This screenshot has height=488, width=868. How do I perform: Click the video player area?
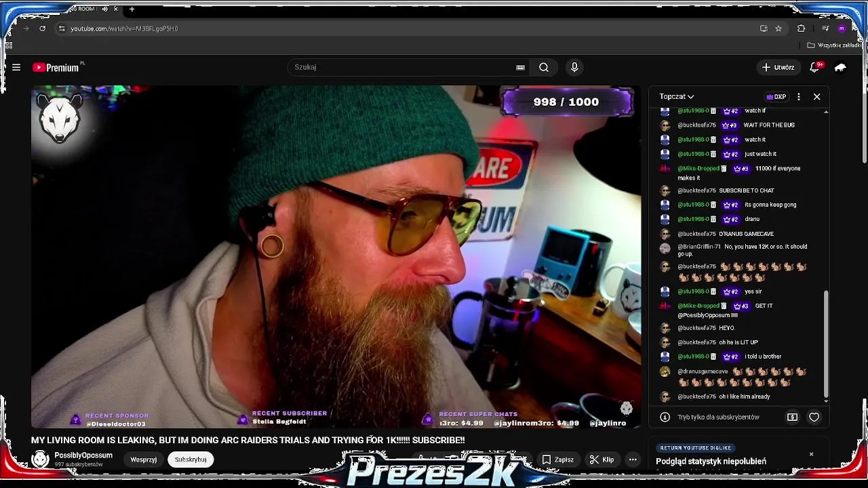pyautogui.click(x=336, y=256)
